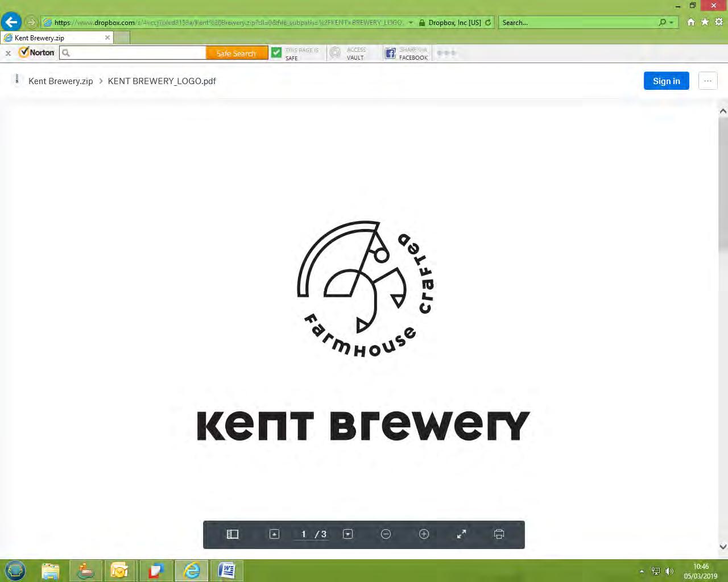Click the volume speaker tray icon

pyautogui.click(x=669, y=571)
